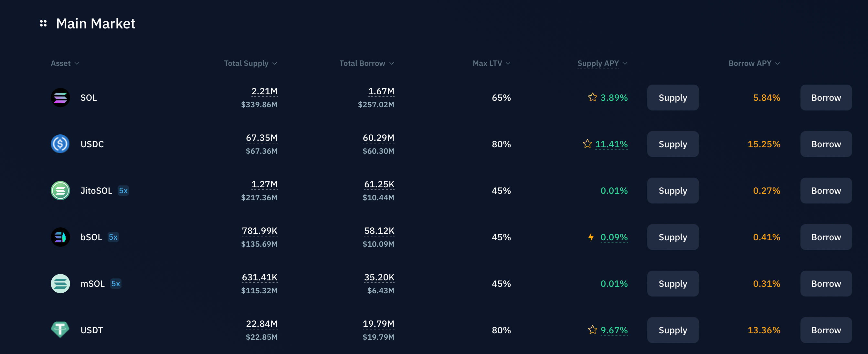Viewport: 868px width, 354px height.
Task: Sort by the Asset column
Action: 65,63
